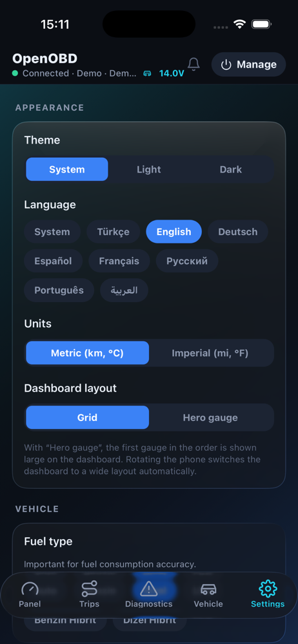Open the Panel gauge tab icon
Screen dimensions: 298x644
(x=30, y=589)
